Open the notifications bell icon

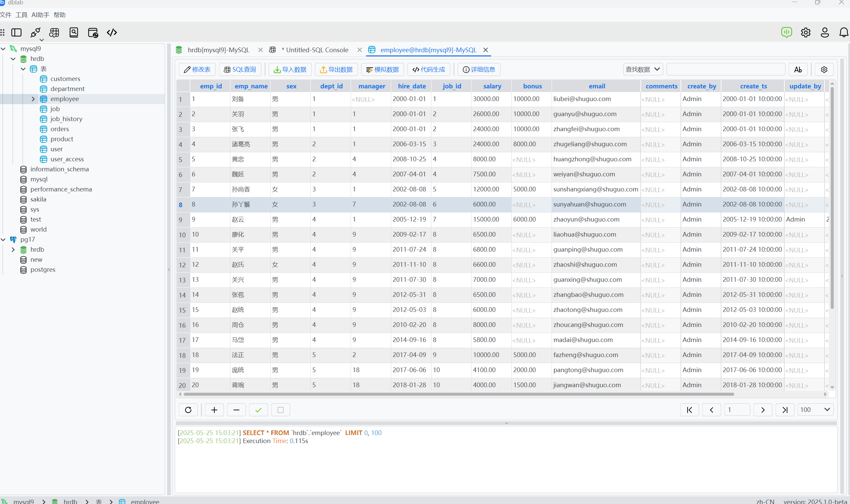click(844, 32)
